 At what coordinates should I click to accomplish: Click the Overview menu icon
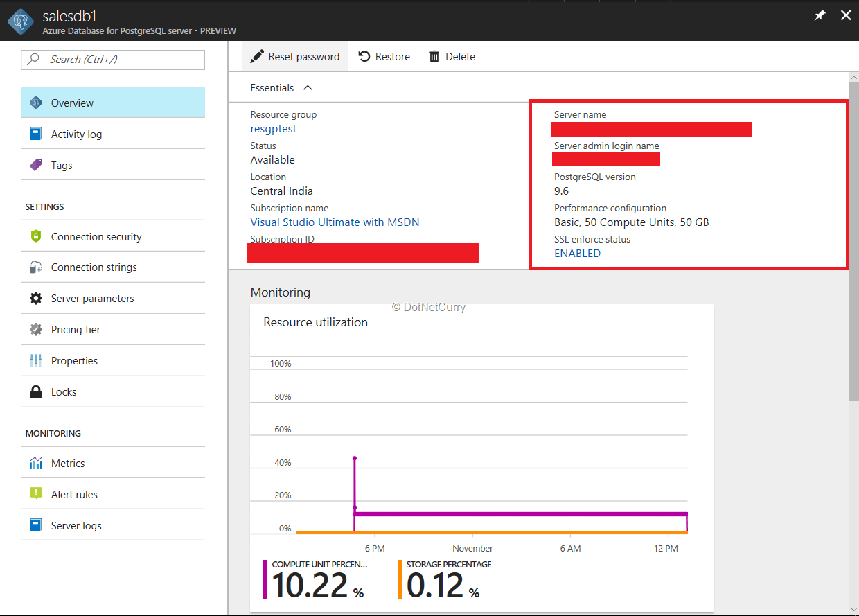[x=36, y=103]
